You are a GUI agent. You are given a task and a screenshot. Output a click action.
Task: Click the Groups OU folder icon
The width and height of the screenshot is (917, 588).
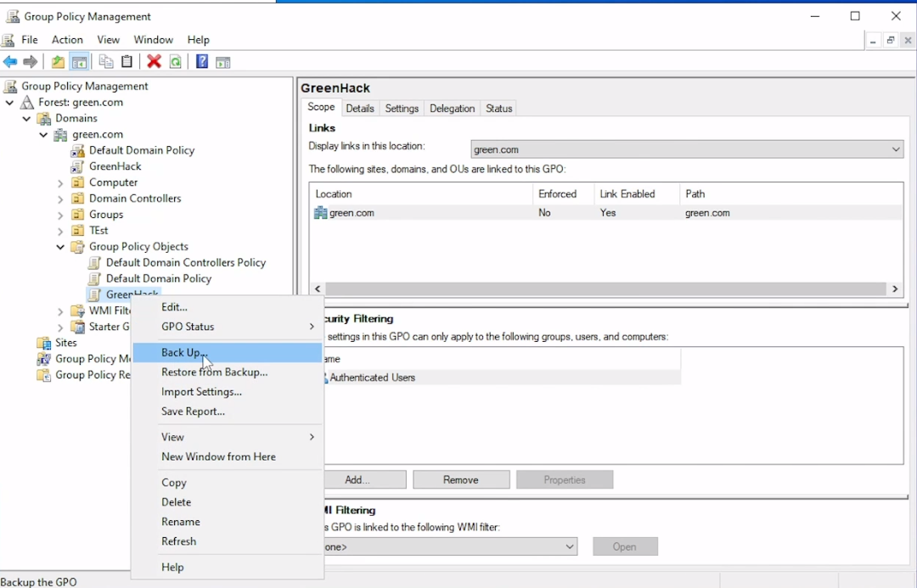77,215
